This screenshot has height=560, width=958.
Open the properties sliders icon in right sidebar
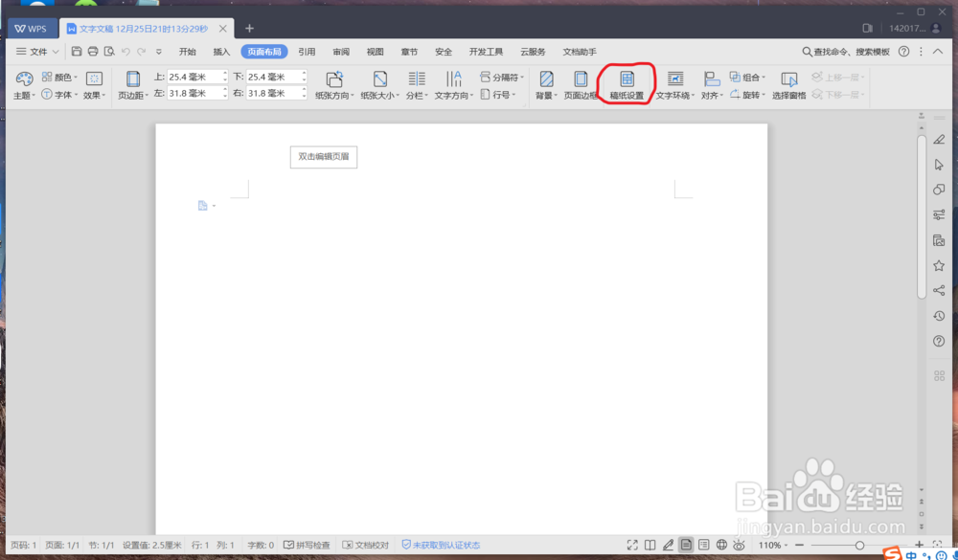[x=939, y=214]
